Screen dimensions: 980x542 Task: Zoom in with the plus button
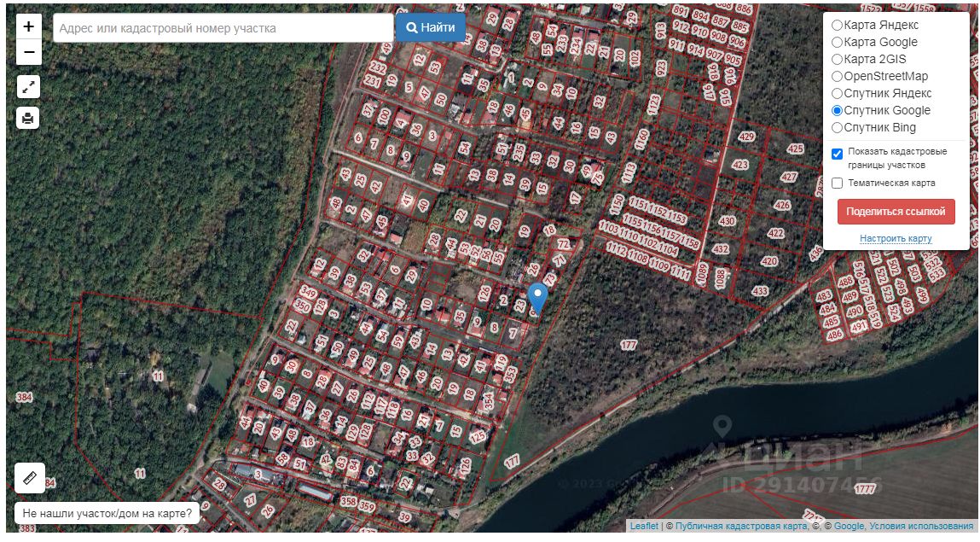pyautogui.click(x=29, y=26)
